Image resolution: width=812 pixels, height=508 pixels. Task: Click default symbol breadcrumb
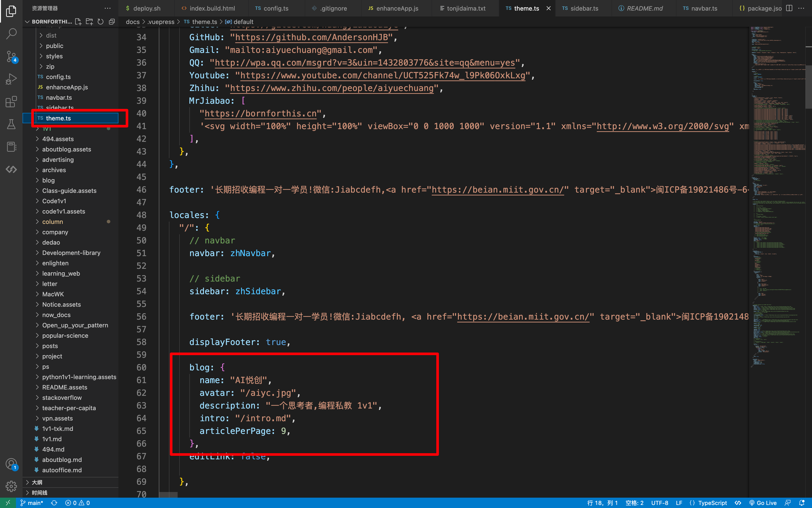[x=240, y=22]
